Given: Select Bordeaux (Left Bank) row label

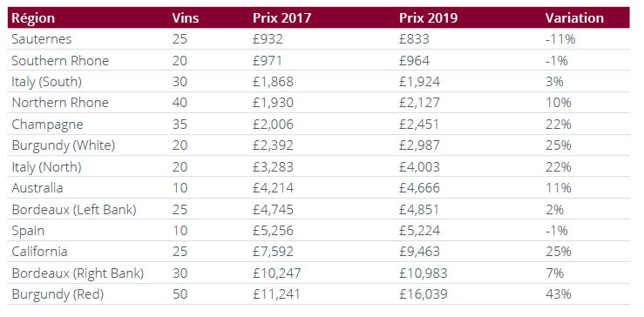Looking at the screenshot, I should click(x=74, y=209).
